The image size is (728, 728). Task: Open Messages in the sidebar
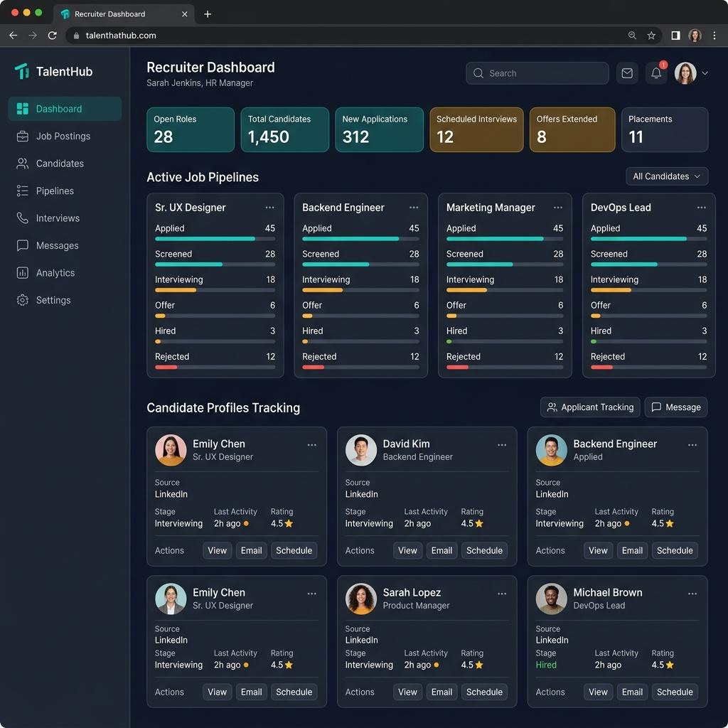[x=65, y=245]
